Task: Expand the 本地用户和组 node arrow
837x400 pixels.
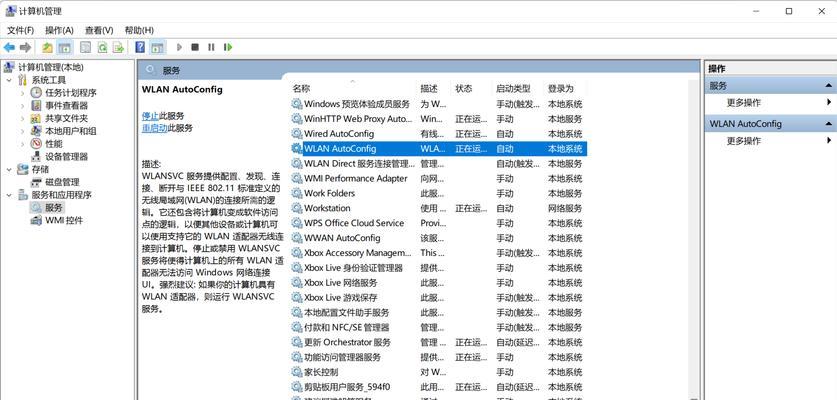Action: coord(23,131)
